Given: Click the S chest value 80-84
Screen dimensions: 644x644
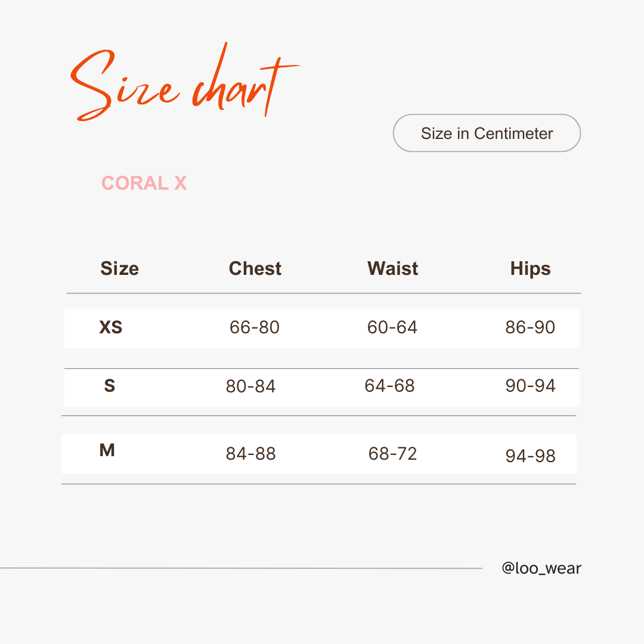Looking at the screenshot, I should pos(250,386).
